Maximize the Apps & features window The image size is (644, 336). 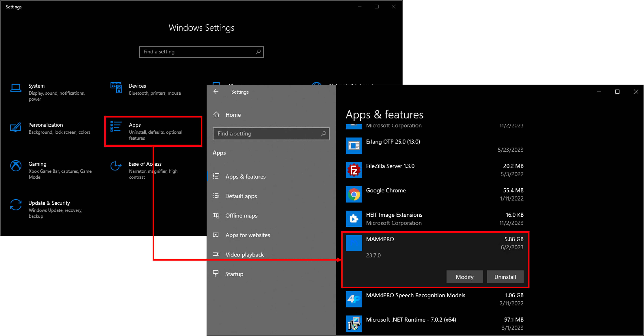[617, 92]
